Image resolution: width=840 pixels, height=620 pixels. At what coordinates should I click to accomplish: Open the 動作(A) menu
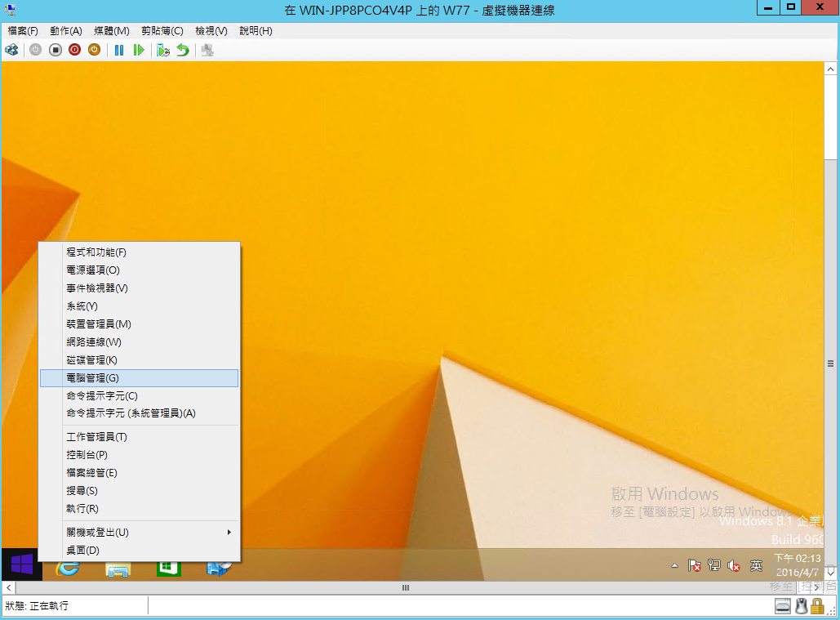pos(66,31)
